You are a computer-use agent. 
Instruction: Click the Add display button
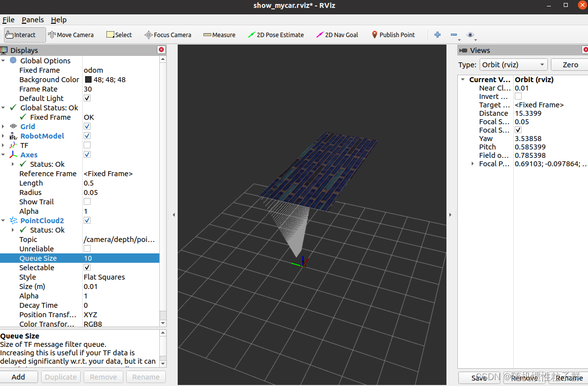pos(19,377)
